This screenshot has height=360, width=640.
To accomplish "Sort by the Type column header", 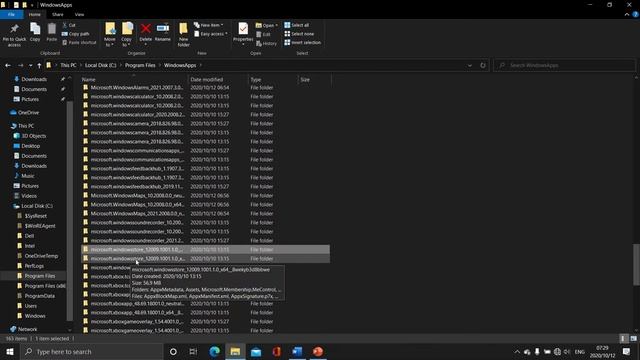I will [x=273, y=80].
